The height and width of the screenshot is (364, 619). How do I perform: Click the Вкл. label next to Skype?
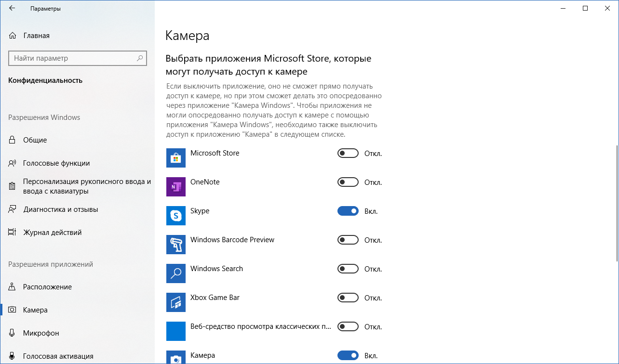click(371, 211)
